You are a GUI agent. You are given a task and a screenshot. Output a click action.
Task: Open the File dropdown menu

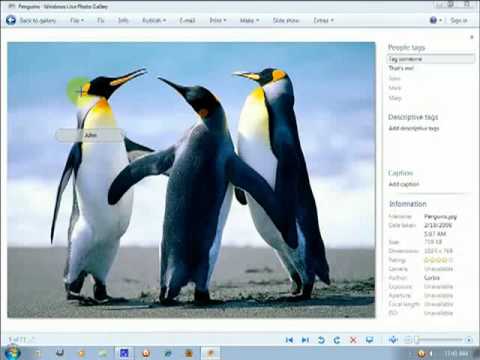coord(77,20)
